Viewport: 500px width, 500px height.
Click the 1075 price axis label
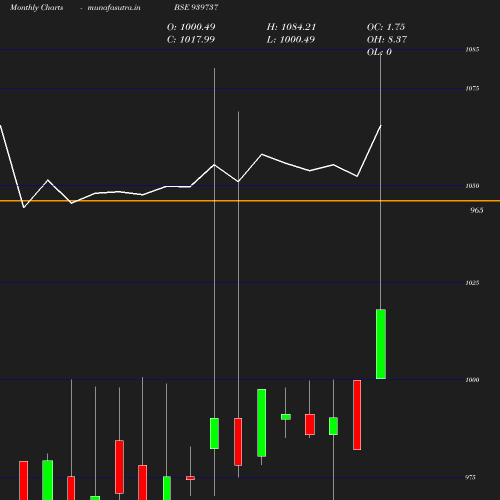472,88
